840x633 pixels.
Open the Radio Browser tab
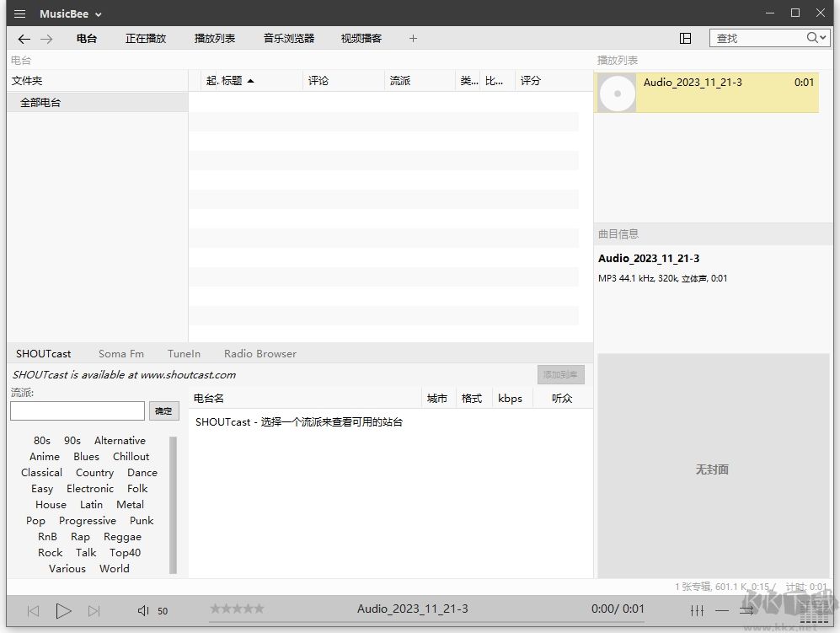[259, 353]
